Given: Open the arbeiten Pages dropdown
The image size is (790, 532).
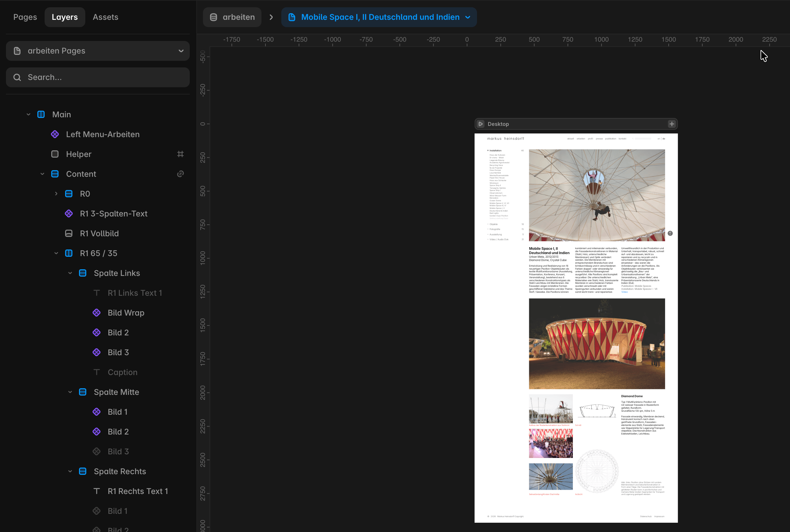Looking at the screenshot, I should click(98, 51).
